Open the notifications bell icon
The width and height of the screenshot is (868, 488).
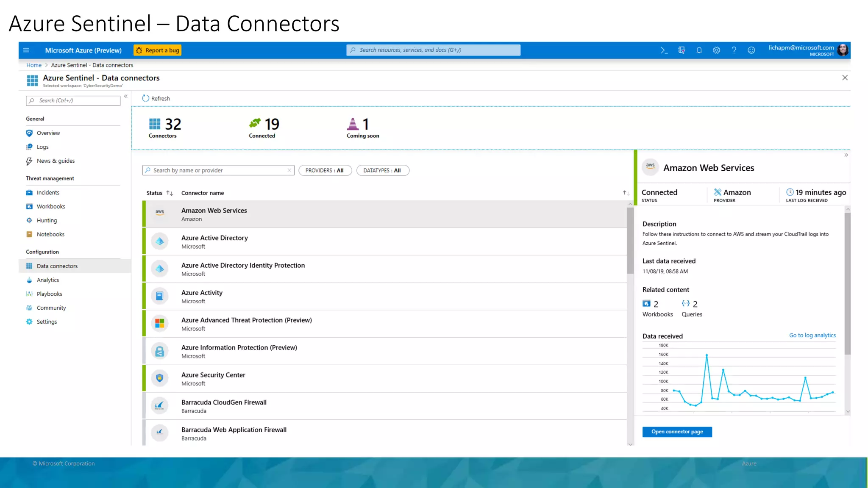(x=699, y=50)
